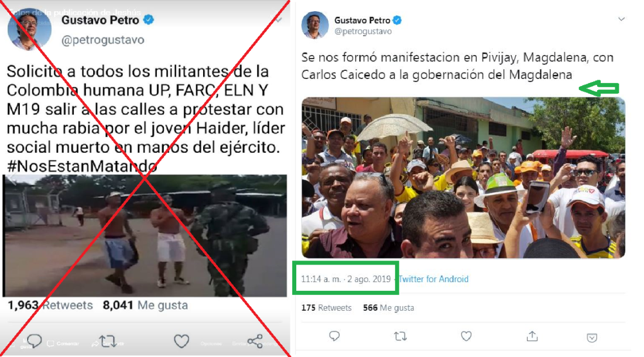Image resolution: width=644 pixels, height=357 pixels.
Task: Retweet the Pivijay manifestation tweet
Action: (x=400, y=337)
